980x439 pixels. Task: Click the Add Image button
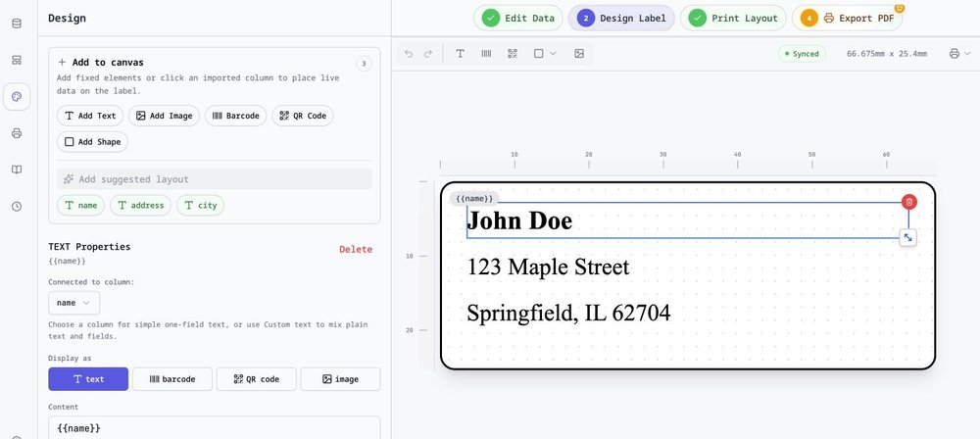click(165, 116)
